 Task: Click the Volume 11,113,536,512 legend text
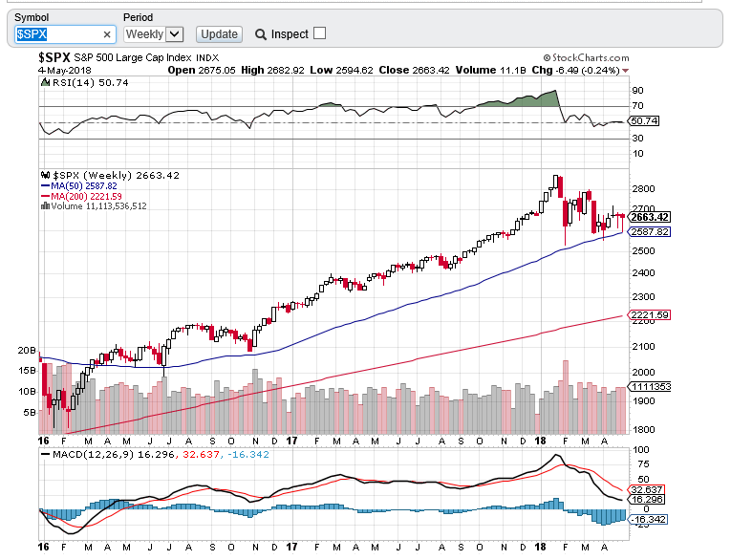pos(98,206)
